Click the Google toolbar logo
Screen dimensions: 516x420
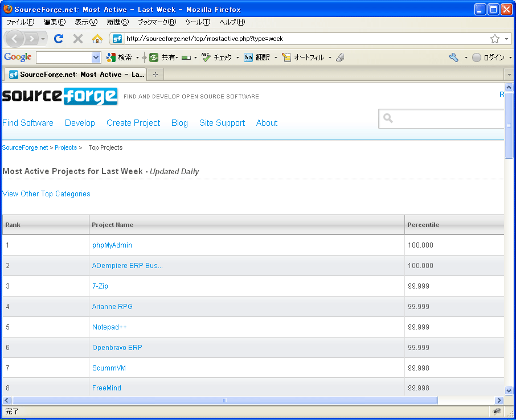(x=18, y=57)
